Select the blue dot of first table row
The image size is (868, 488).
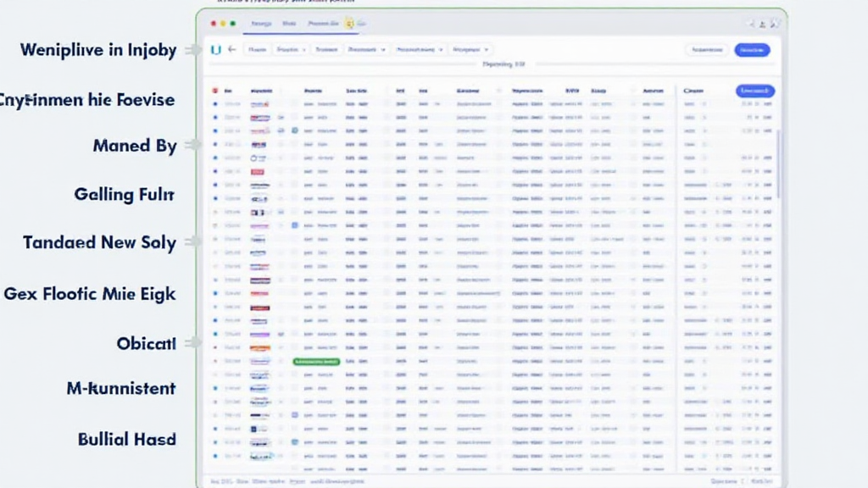coord(215,104)
